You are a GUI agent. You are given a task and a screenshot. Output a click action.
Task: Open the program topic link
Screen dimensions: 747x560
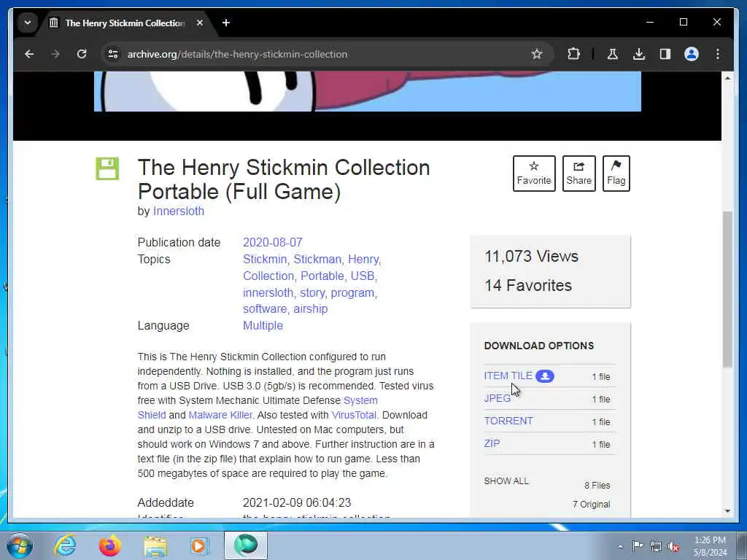tap(352, 293)
